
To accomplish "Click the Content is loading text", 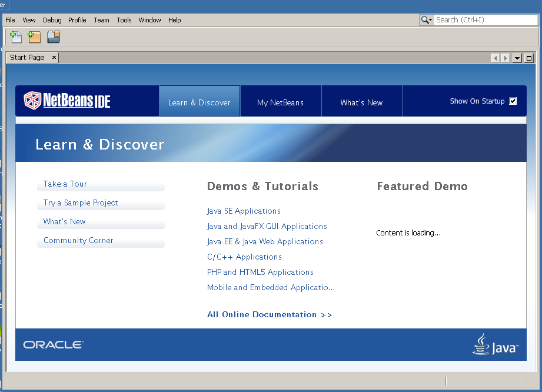I will click(408, 232).
